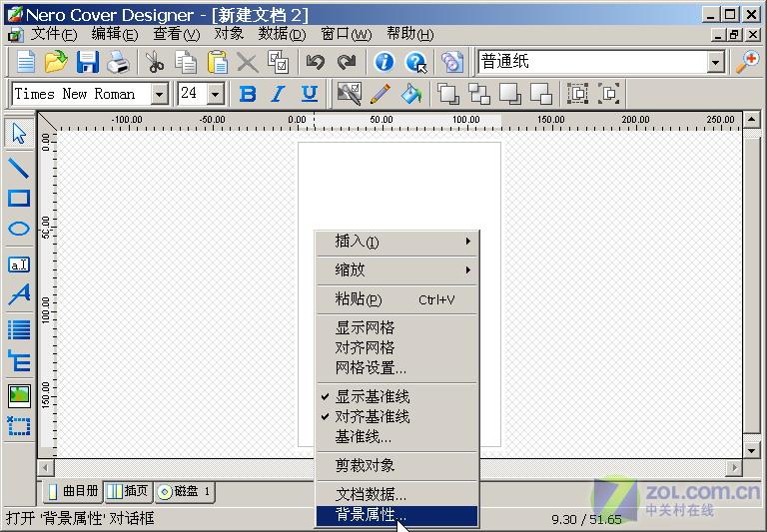Click vertical scrollbar up arrow

point(751,120)
